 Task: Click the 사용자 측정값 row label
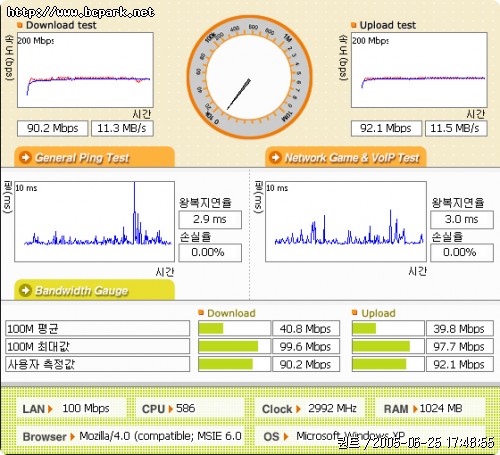click(x=97, y=364)
